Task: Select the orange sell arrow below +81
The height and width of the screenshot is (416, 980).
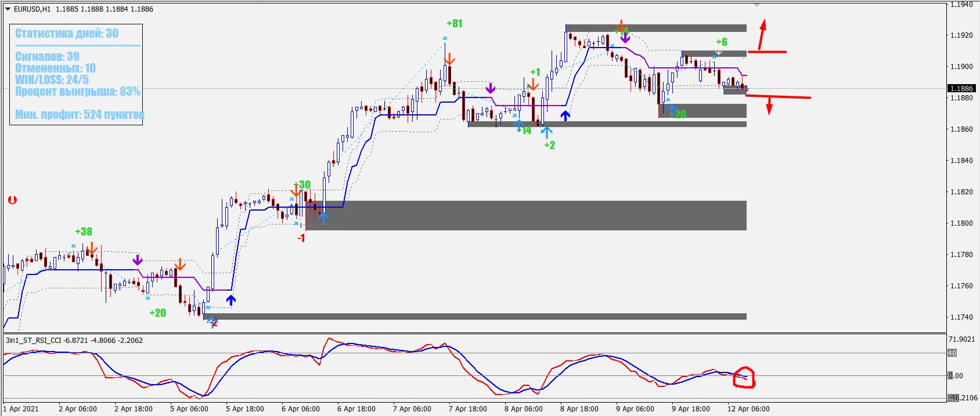Action: point(449,60)
